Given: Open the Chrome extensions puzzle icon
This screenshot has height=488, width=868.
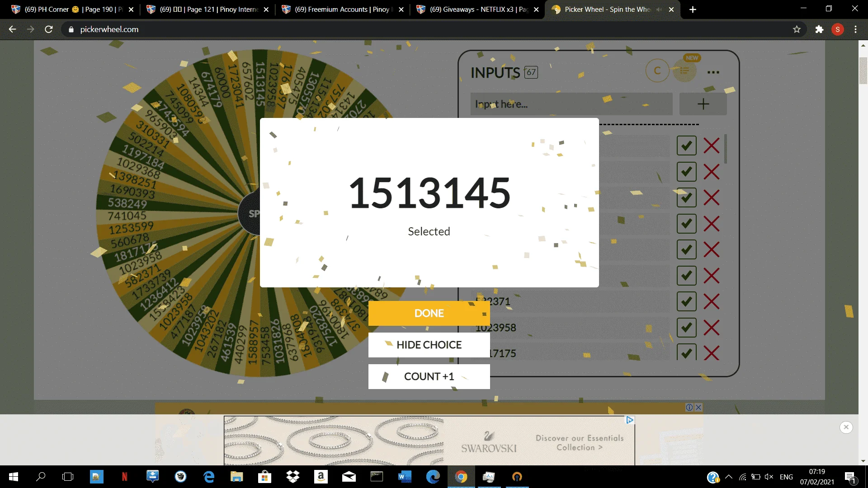Looking at the screenshot, I should 819,29.
